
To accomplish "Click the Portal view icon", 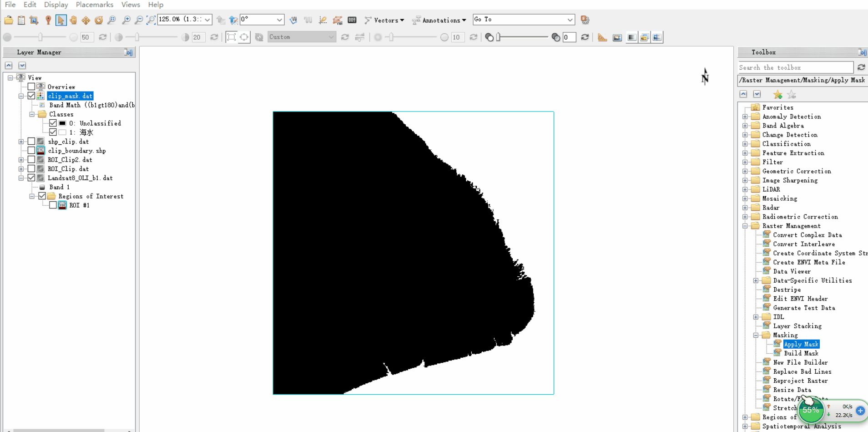I will [617, 37].
